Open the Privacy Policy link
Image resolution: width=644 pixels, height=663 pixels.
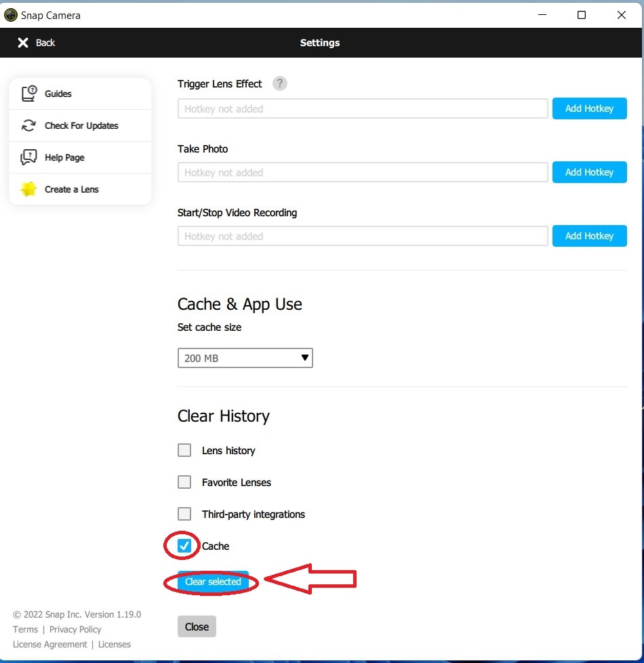coord(75,629)
